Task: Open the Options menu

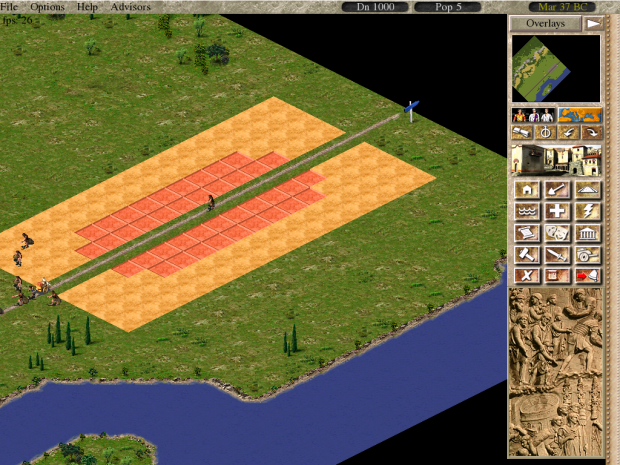Action: pyautogui.click(x=47, y=7)
